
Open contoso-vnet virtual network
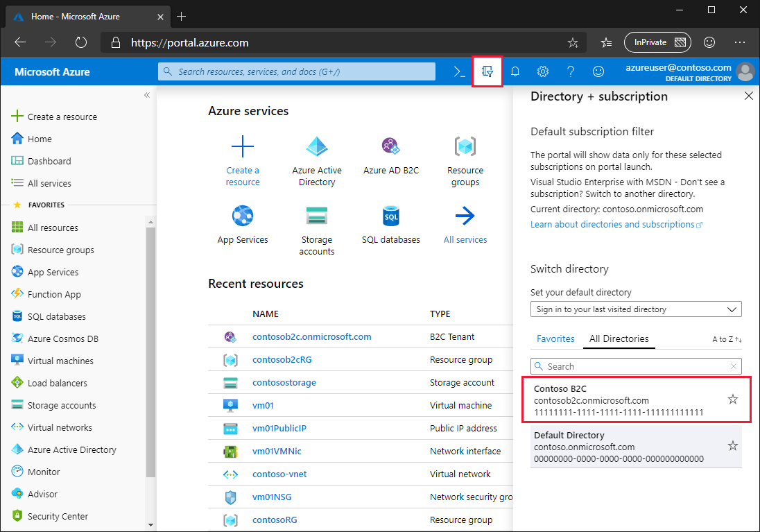tap(279, 474)
